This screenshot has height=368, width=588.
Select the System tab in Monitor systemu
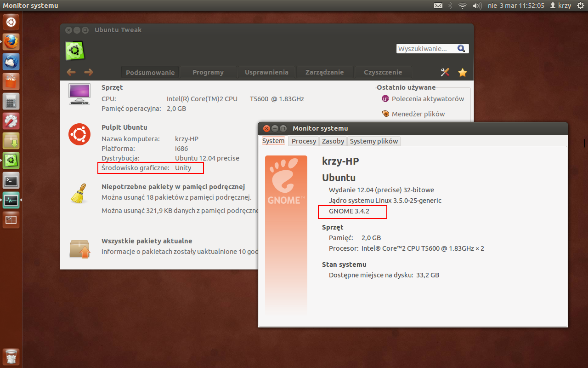tap(273, 141)
